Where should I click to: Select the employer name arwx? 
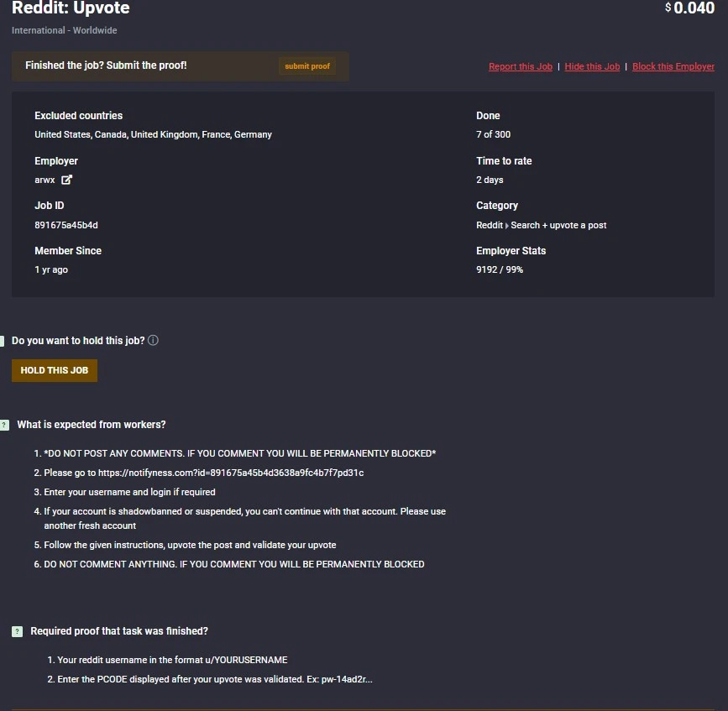tap(45, 180)
